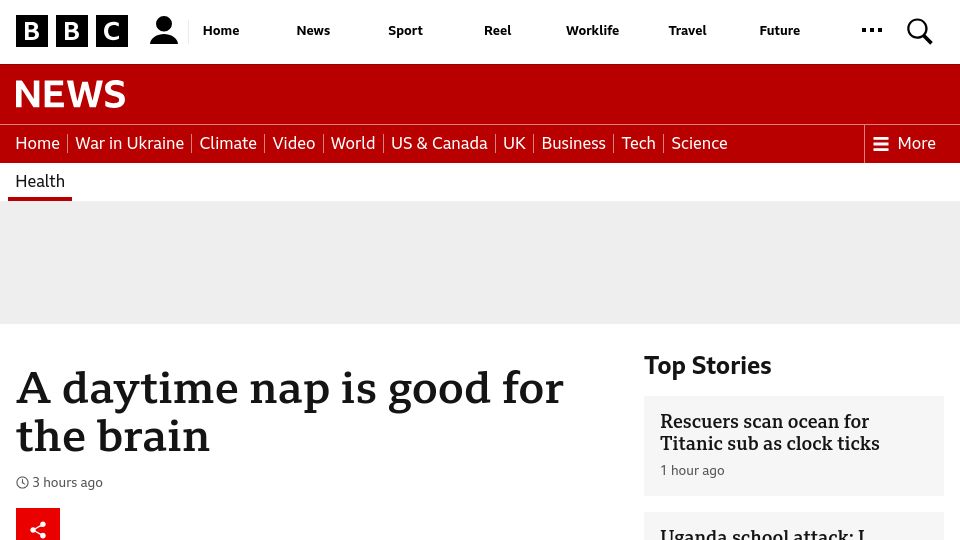Open Rescuers scan ocean for Titanic sub story
The width and height of the screenshot is (960, 540).
tap(770, 432)
